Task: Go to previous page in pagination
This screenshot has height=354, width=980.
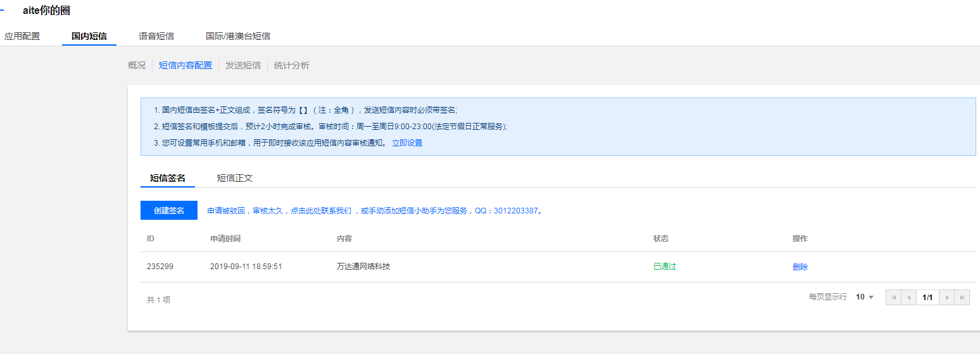Action: 908,297
